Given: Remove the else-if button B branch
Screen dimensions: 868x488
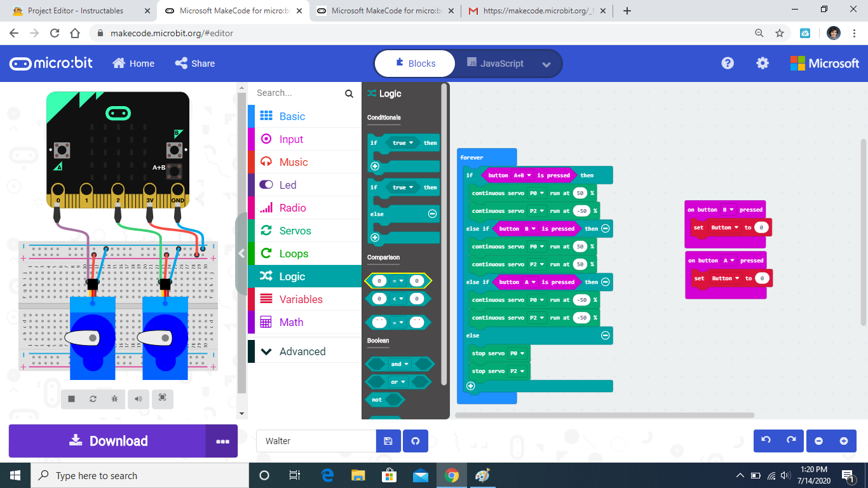Looking at the screenshot, I should 606,228.
